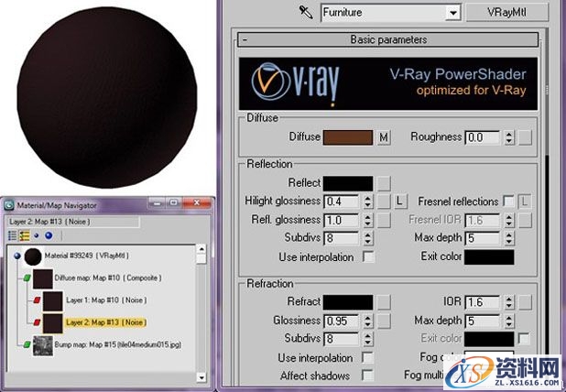Open the brown Diffuse color swatch
Screen dimensions: 566x392
point(348,137)
